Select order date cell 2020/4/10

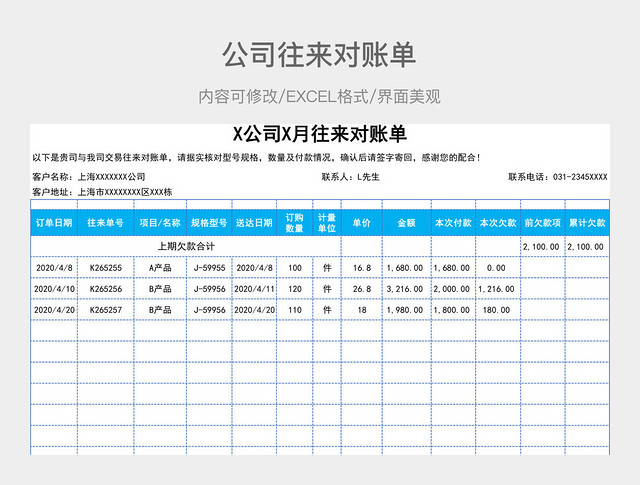(x=54, y=289)
